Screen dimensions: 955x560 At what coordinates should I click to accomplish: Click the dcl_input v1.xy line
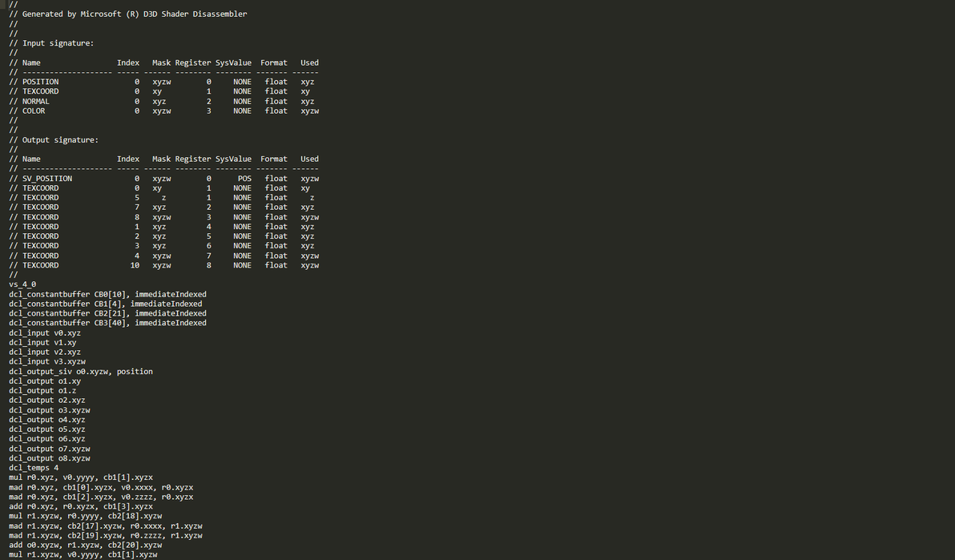coord(42,342)
